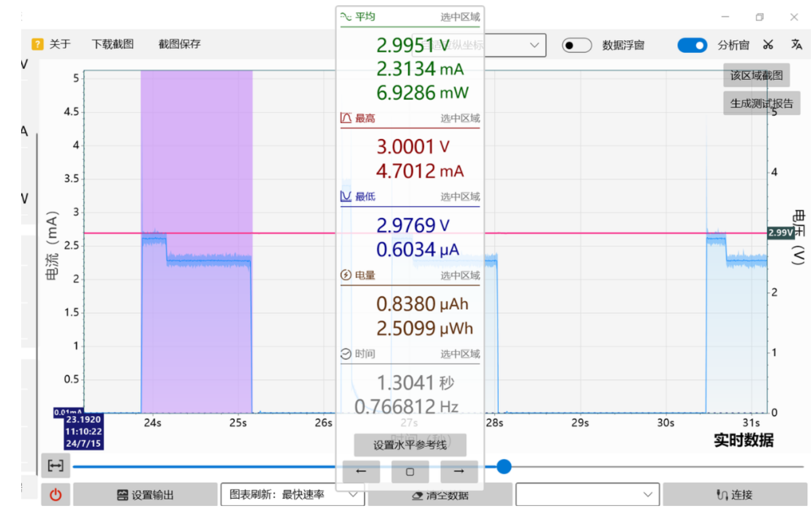Click the 2.5099 µWh energy value
Viewport: 812px width, 507px height.
point(425,328)
